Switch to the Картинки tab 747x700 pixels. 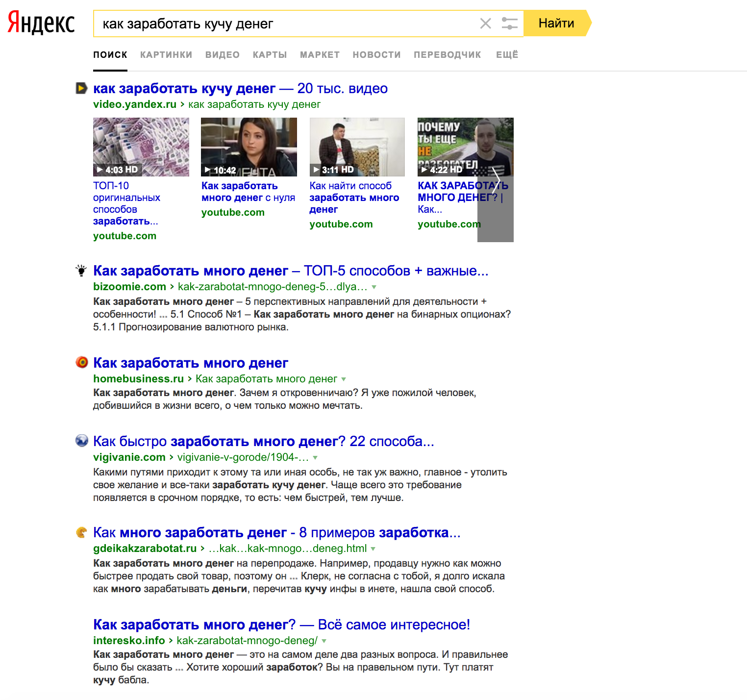(166, 55)
